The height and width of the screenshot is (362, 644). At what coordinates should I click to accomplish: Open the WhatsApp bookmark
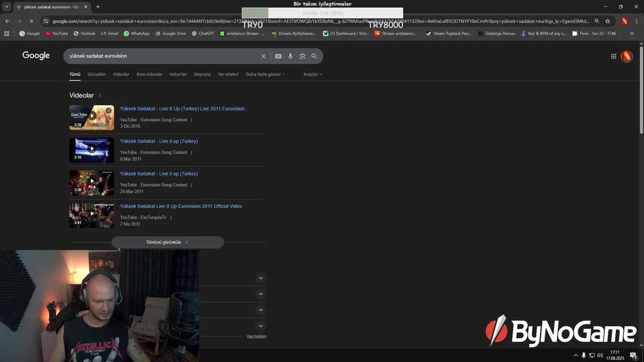(x=136, y=34)
